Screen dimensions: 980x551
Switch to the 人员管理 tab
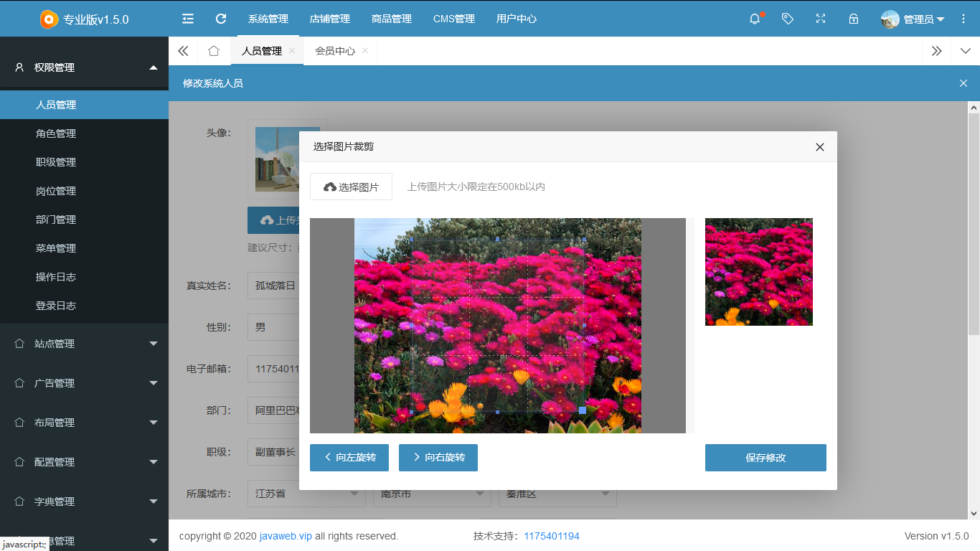tap(262, 51)
